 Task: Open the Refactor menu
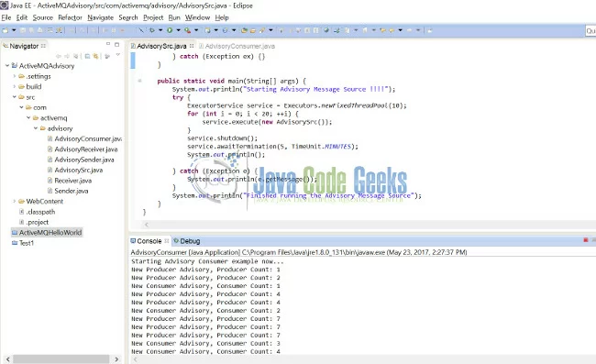click(x=70, y=17)
